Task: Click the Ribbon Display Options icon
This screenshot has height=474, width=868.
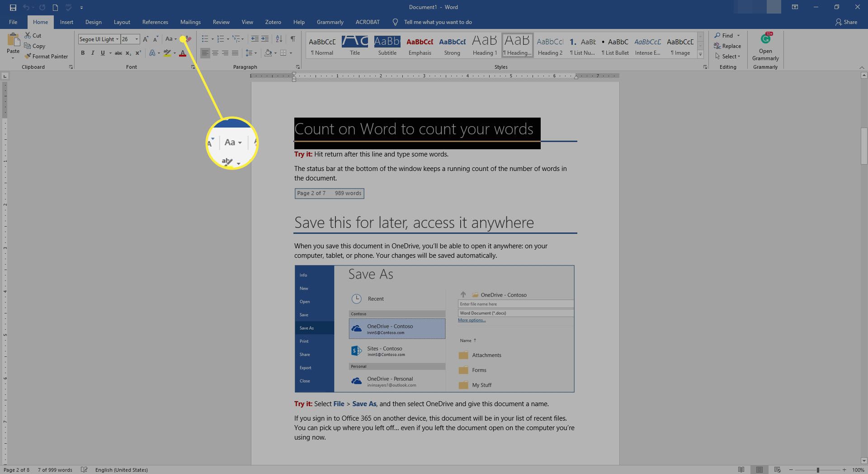Action: pyautogui.click(x=795, y=7)
